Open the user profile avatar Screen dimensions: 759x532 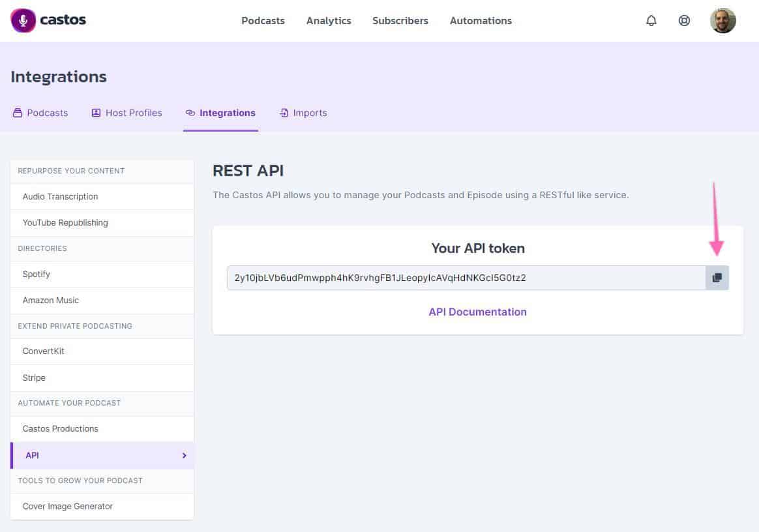pos(722,20)
